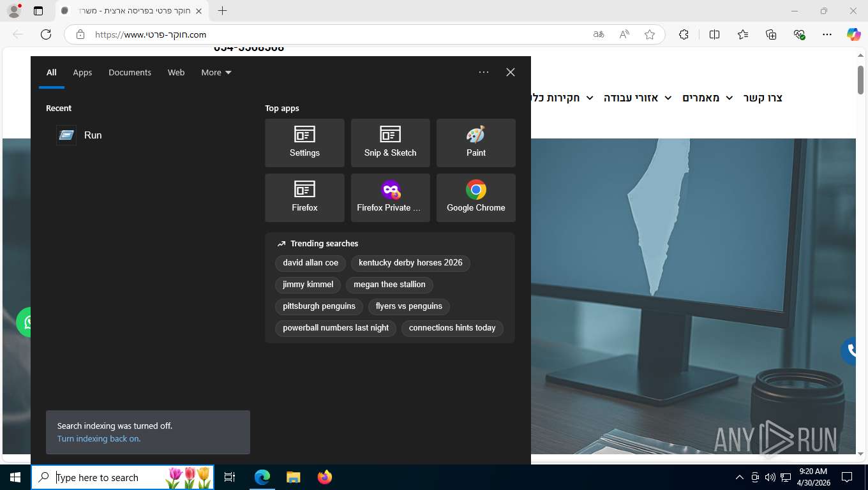Focus the taskbar search box
The width and height of the screenshot is (868, 490).
click(123, 477)
